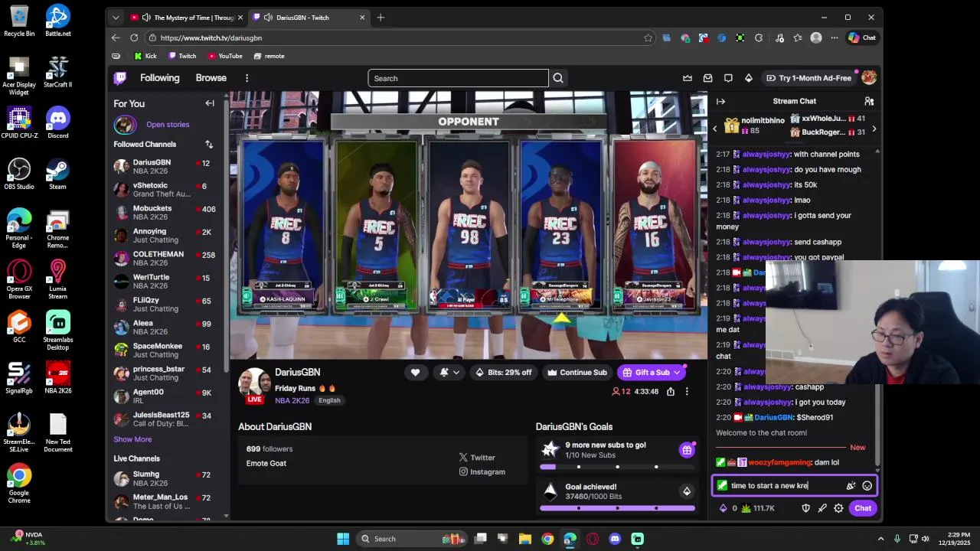Click English language tag
The width and height of the screenshot is (980, 551).
pyautogui.click(x=329, y=400)
